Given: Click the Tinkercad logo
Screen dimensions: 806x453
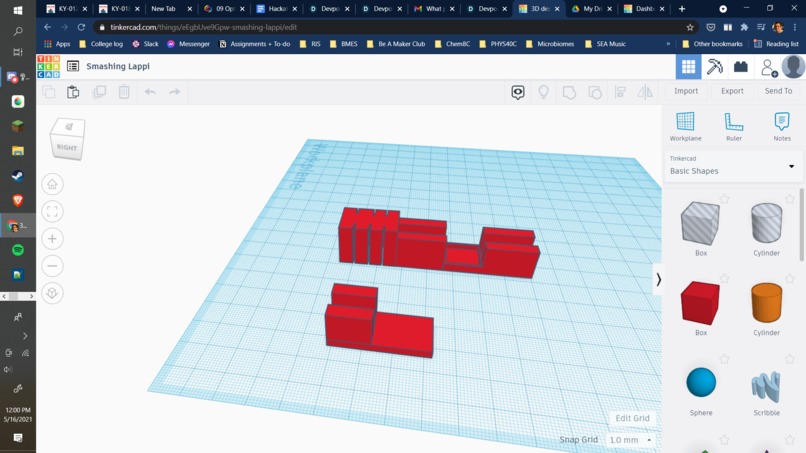Looking at the screenshot, I should pos(48,66).
